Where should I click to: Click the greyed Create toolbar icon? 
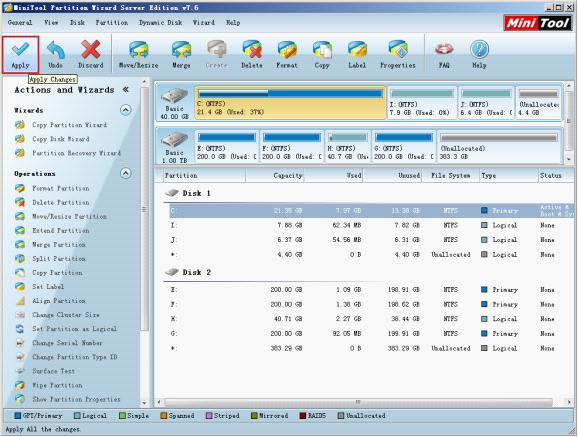217,50
